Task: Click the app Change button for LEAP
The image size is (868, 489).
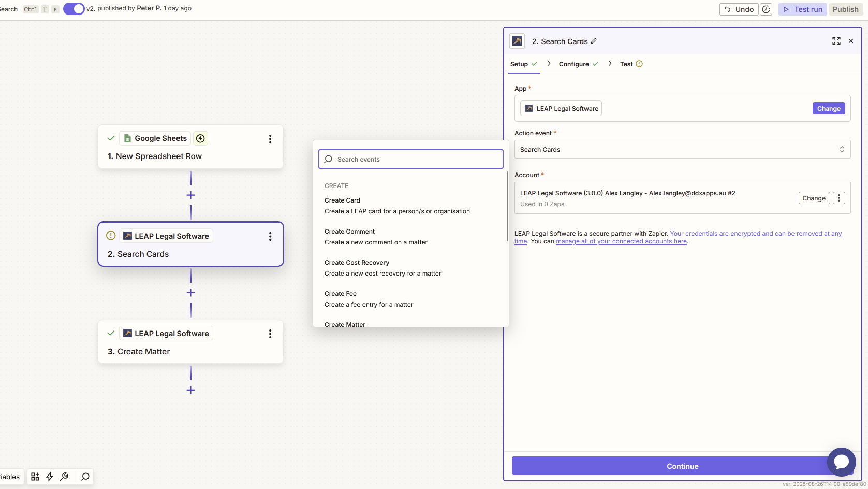Action: [828, 109]
